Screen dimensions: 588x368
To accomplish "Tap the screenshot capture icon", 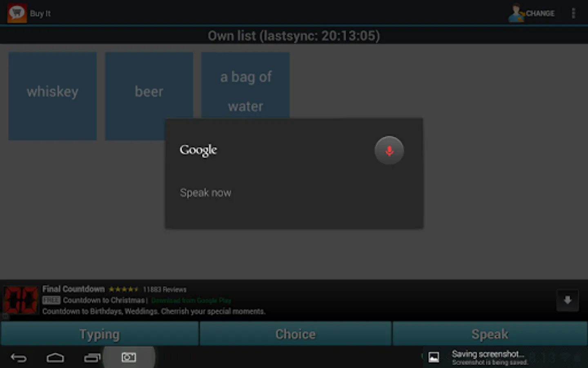I will pos(129,357).
